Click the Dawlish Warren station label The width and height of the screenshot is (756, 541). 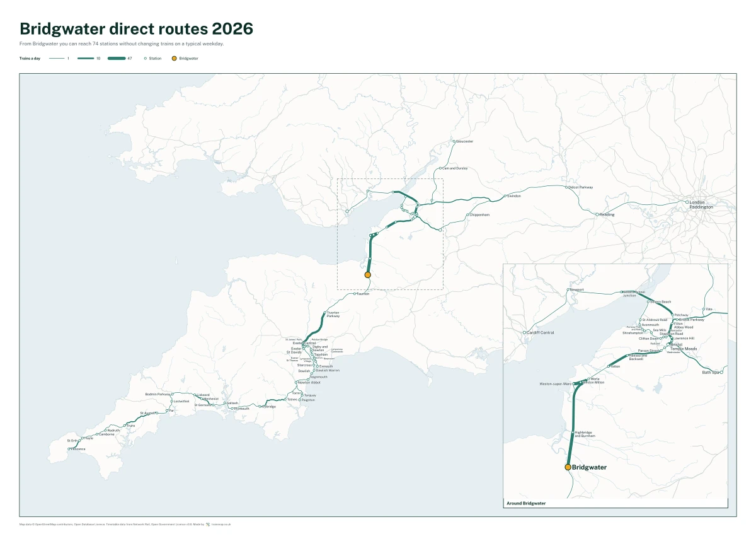[x=328, y=370]
